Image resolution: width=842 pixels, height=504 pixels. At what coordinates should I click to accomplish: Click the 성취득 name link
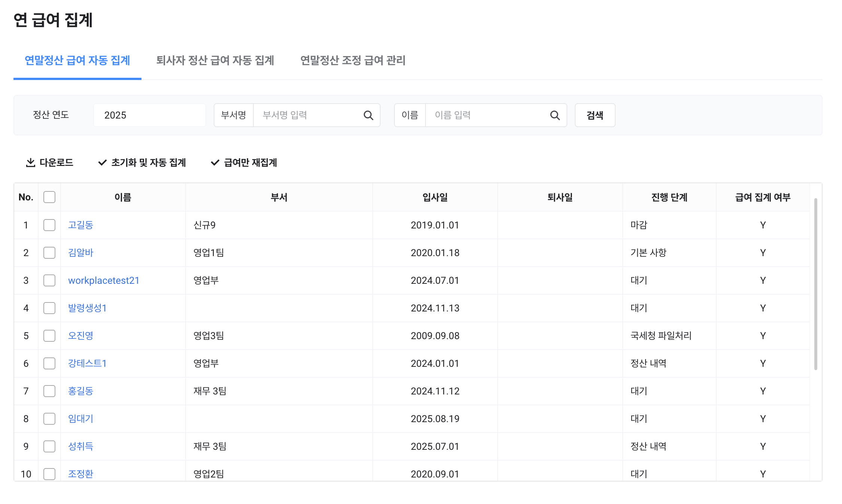[x=80, y=446]
